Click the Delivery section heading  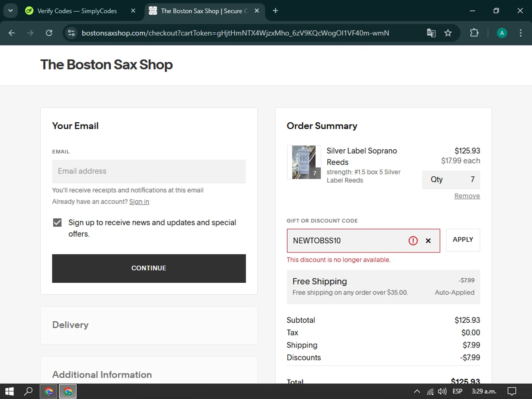point(70,325)
